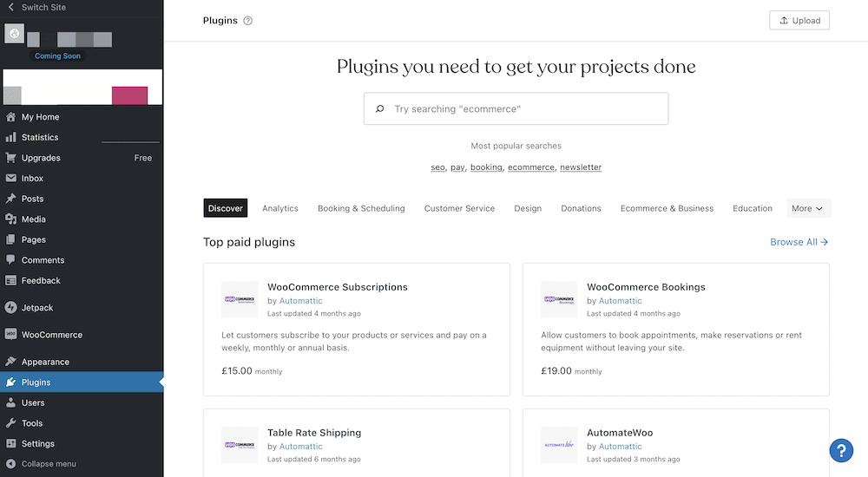Click the Tools wrench icon
The height and width of the screenshot is (477, 868).
pyautogui.click(x=10, y=423)
